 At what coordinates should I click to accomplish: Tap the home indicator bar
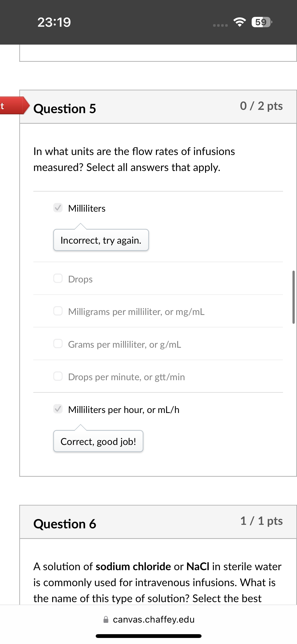pyautogui.click(x=149, y=636)
